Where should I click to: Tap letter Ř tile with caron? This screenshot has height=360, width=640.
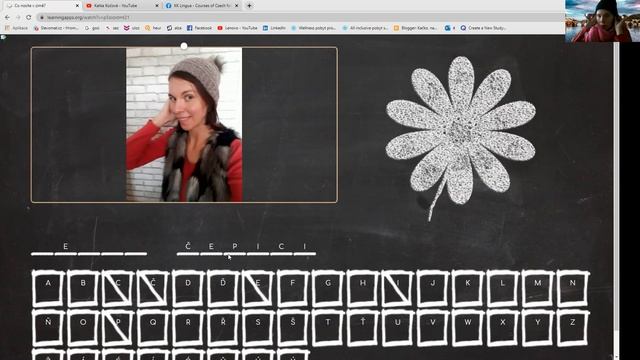pyautogui.click(x=223, y=328)
